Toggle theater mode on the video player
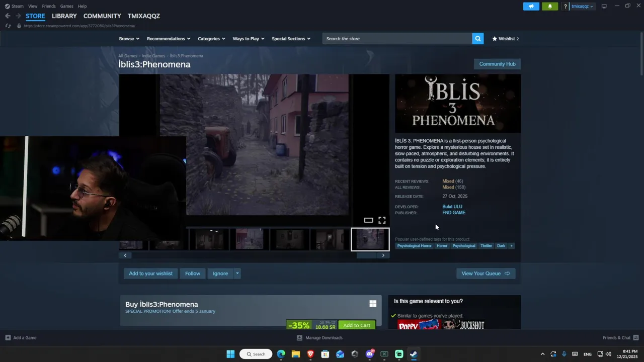 (368, 220)
